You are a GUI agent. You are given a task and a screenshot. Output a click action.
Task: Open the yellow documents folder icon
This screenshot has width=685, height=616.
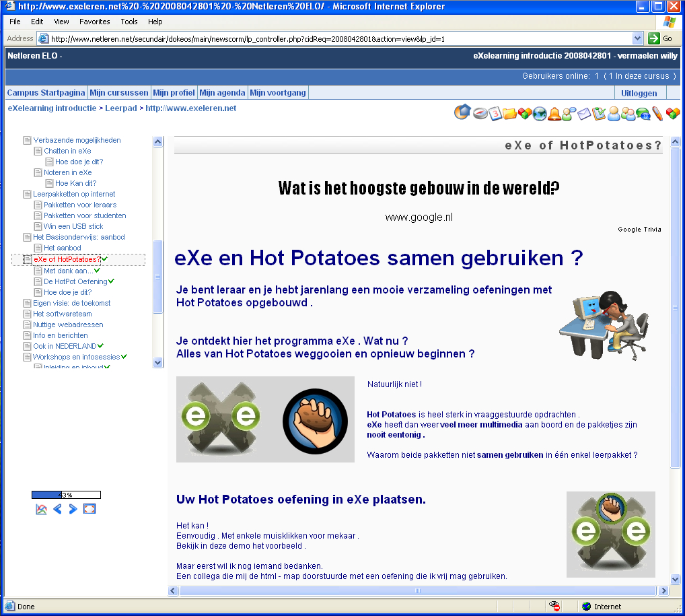click(x=509, y=114)
